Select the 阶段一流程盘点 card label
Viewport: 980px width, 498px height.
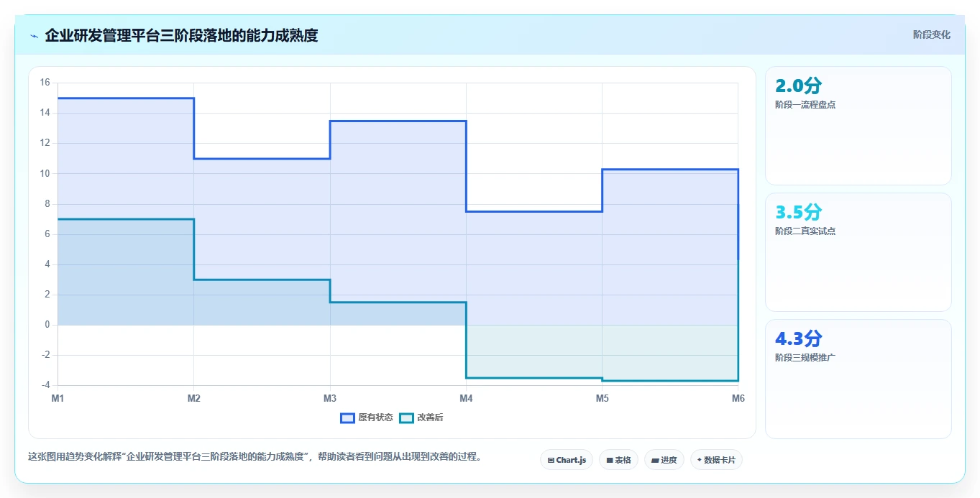point(805,105)
